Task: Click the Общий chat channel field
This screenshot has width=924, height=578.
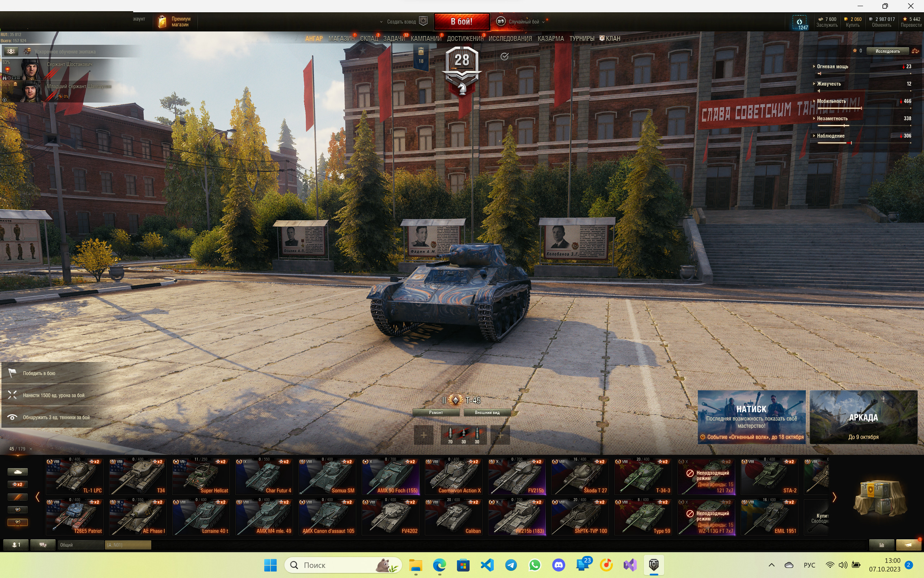Action: [80, 545]
